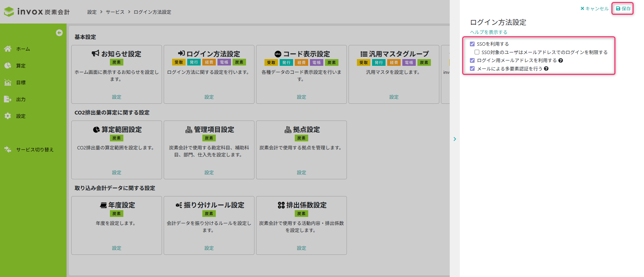Toggle the メールによる多要素認証を行う checkbox

(472, 68)
